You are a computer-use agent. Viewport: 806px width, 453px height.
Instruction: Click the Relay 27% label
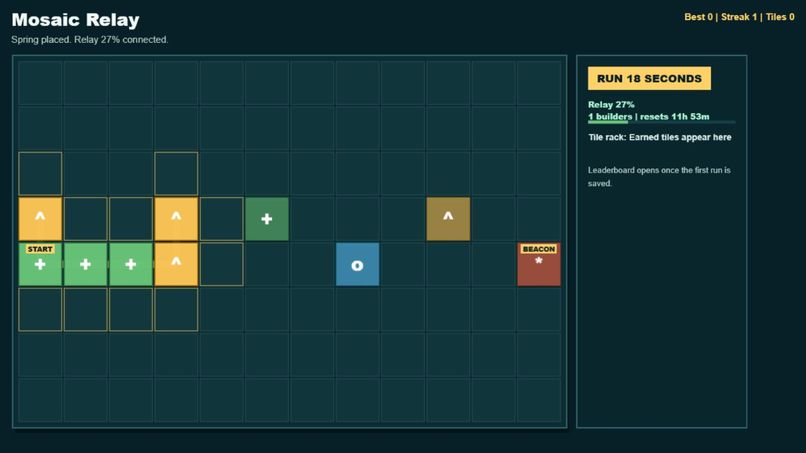611,104
